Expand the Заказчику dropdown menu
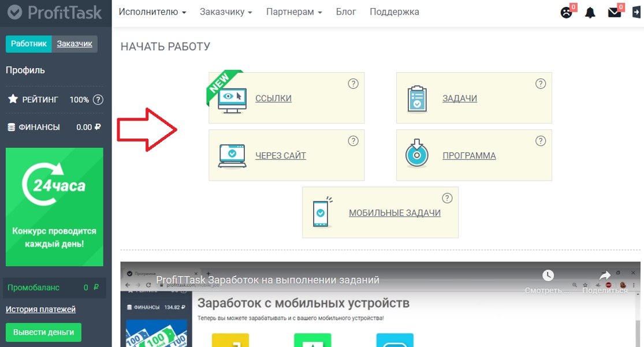644x347 pixels. pos(226,12)
